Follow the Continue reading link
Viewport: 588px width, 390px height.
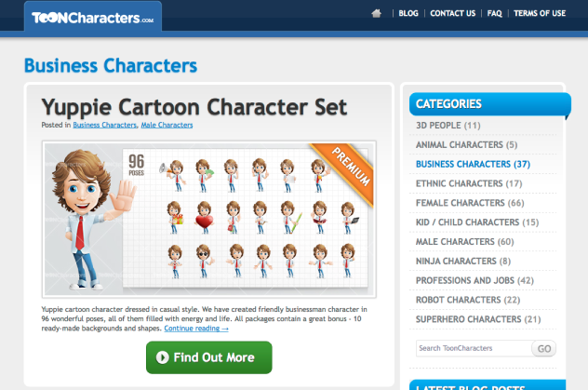196,329
